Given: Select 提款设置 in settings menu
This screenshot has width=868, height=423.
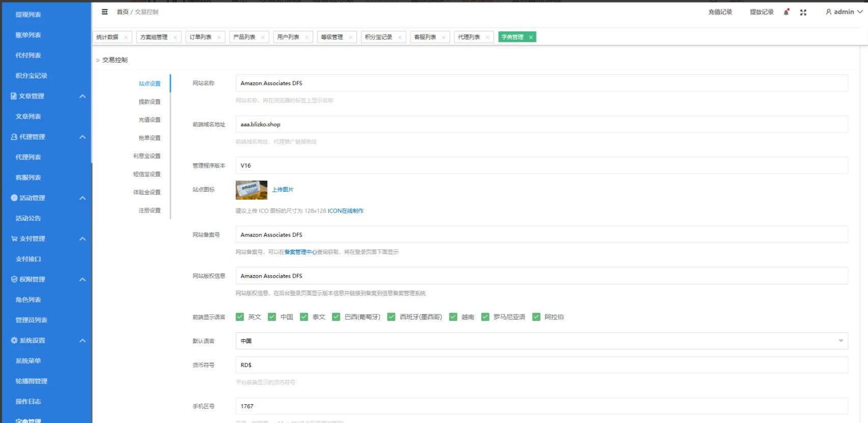Looking at the screenshot, I should (149, 102).
